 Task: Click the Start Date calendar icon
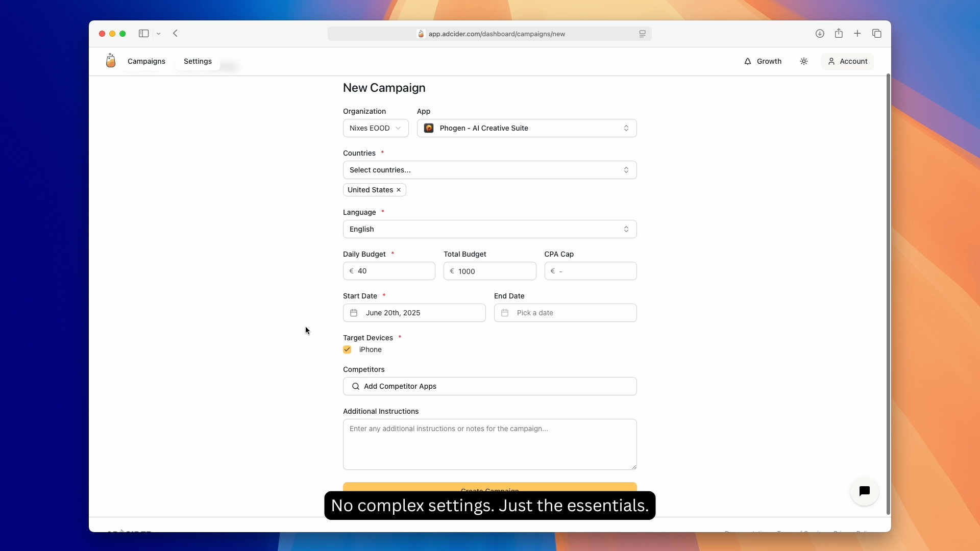pos(354,313)
